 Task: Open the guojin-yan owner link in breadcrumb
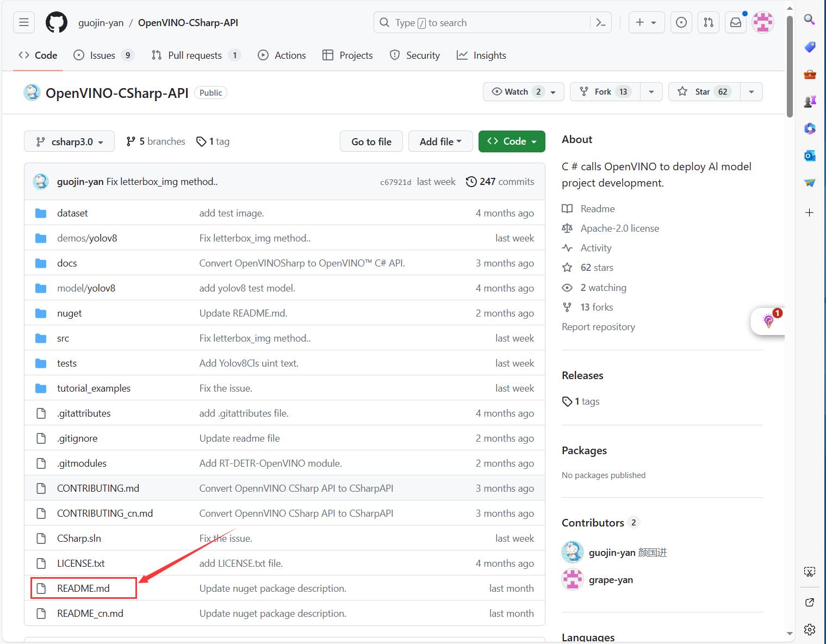101,23
